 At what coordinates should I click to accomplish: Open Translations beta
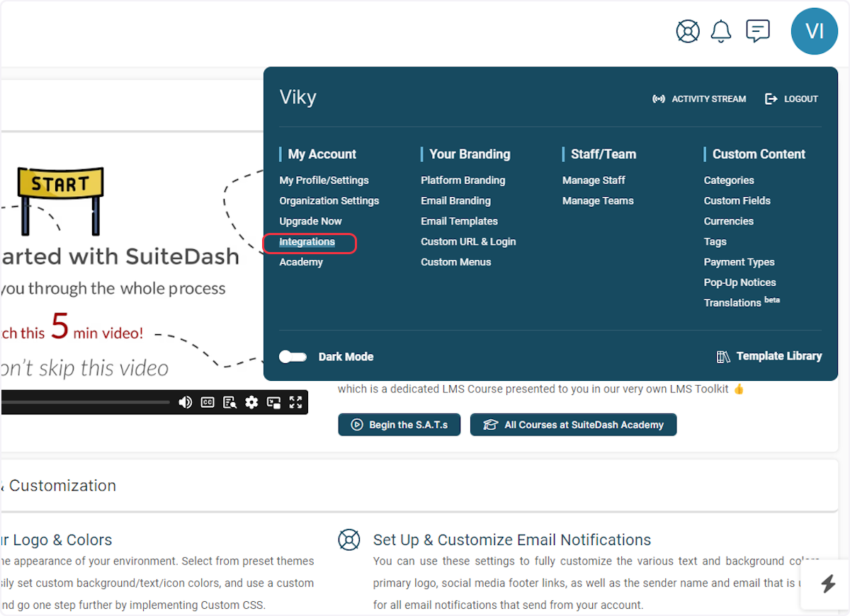[742, 302]
